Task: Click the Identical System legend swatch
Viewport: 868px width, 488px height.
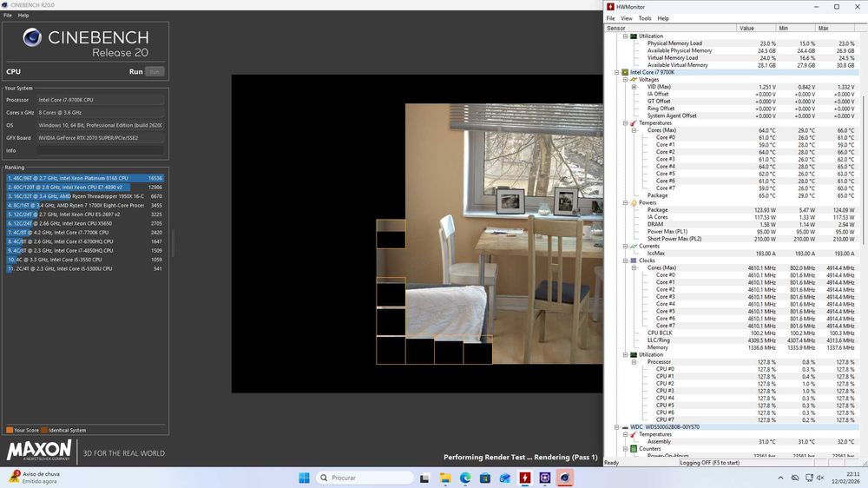Action: coord(44,430)
